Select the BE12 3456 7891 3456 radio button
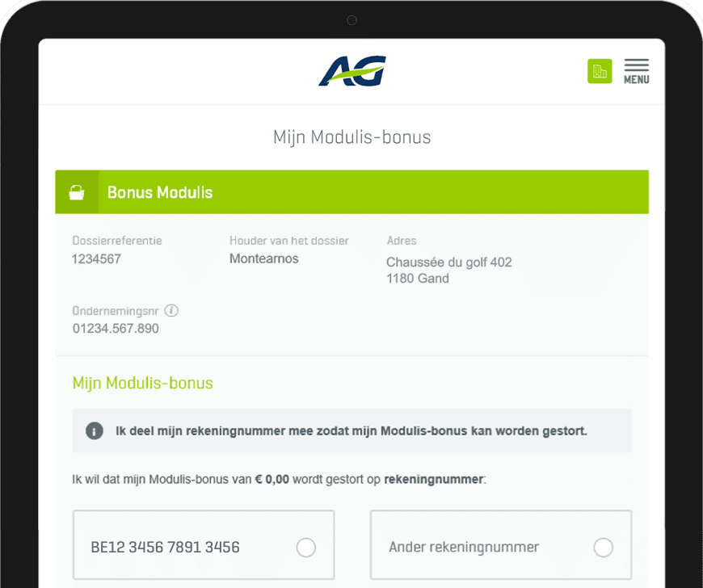The width and height of the screenshot is (703, 588). pos(305,548)
